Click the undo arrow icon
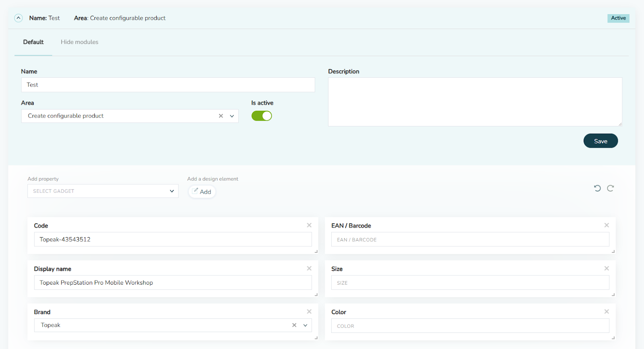The width and height of the screenshot is (644, 349). pyautogui.click(x=597, y=188)
